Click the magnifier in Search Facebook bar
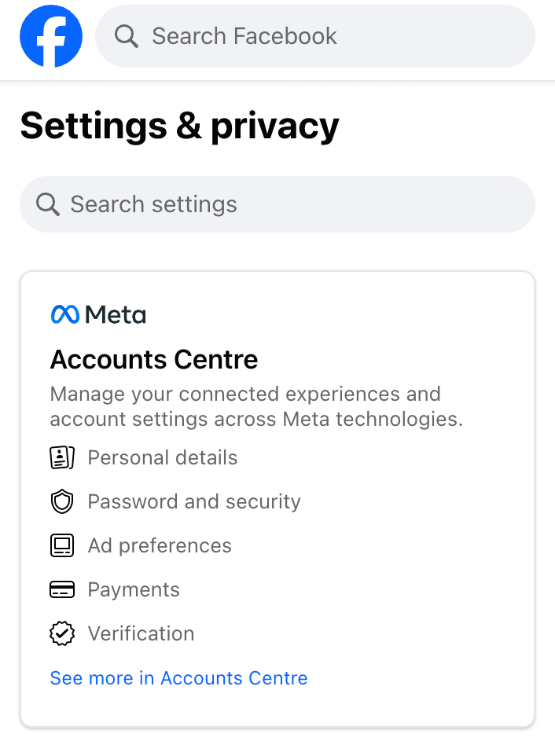 [x=126, y=35]
